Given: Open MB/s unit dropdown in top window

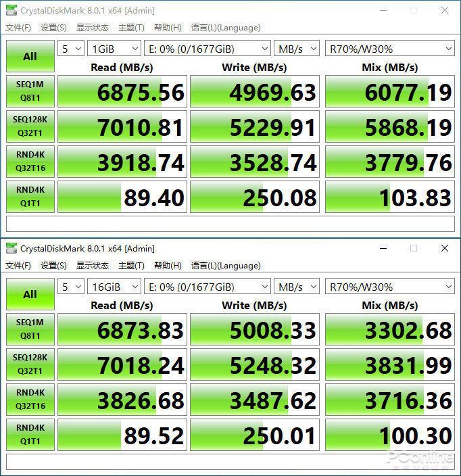Looking at the screenshot, I should click(x=297, y=49).
